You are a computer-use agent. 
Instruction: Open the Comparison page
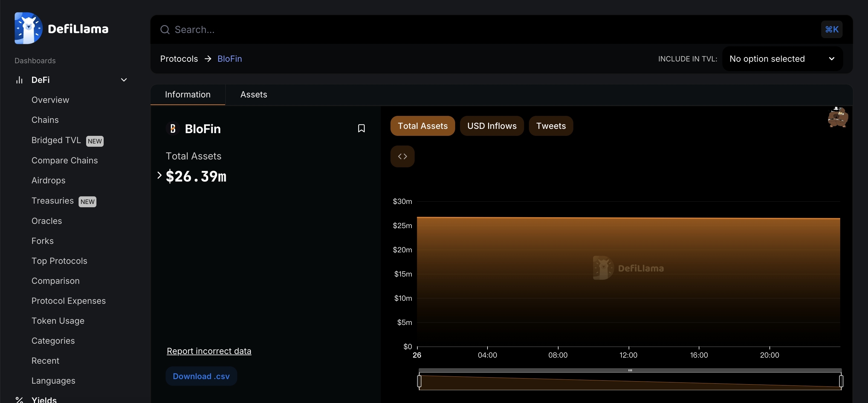[x=55, y=280]
